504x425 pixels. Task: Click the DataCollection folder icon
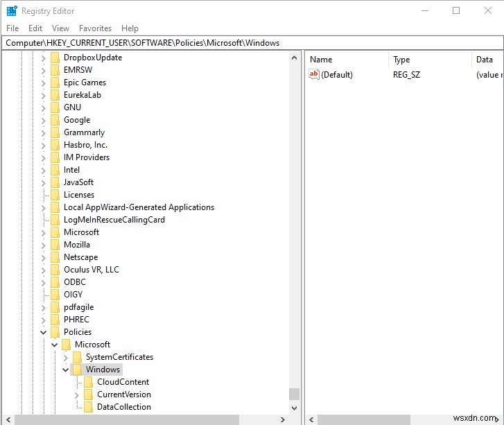89,407
